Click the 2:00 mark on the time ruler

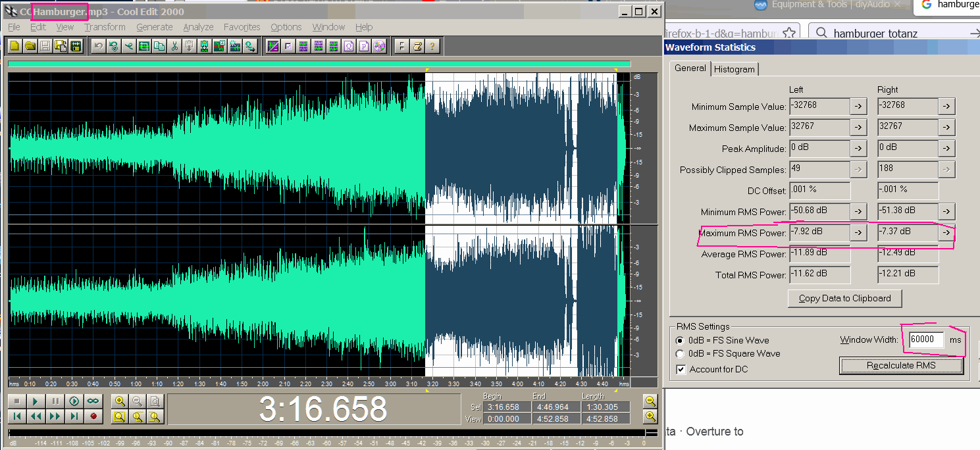tap(263, 384)
